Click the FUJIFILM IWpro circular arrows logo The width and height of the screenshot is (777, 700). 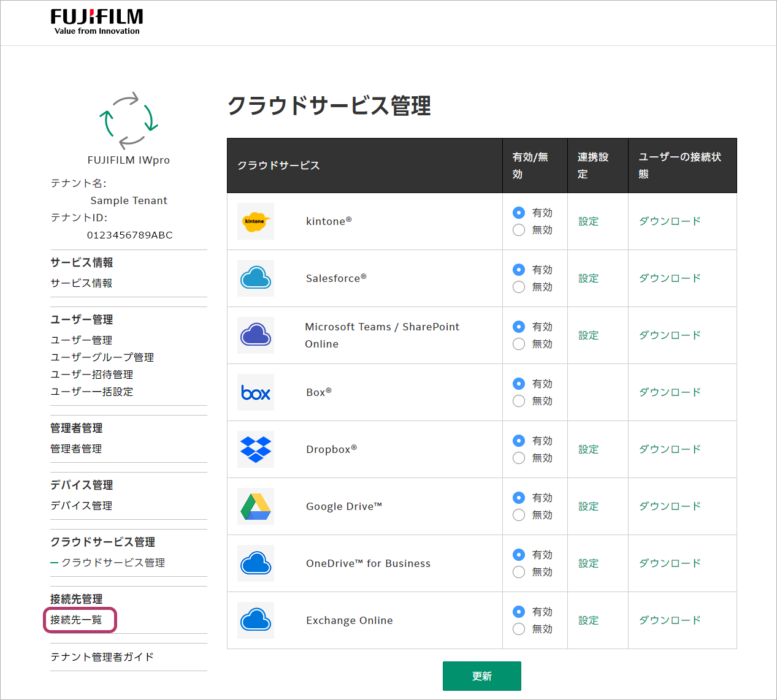129,121
